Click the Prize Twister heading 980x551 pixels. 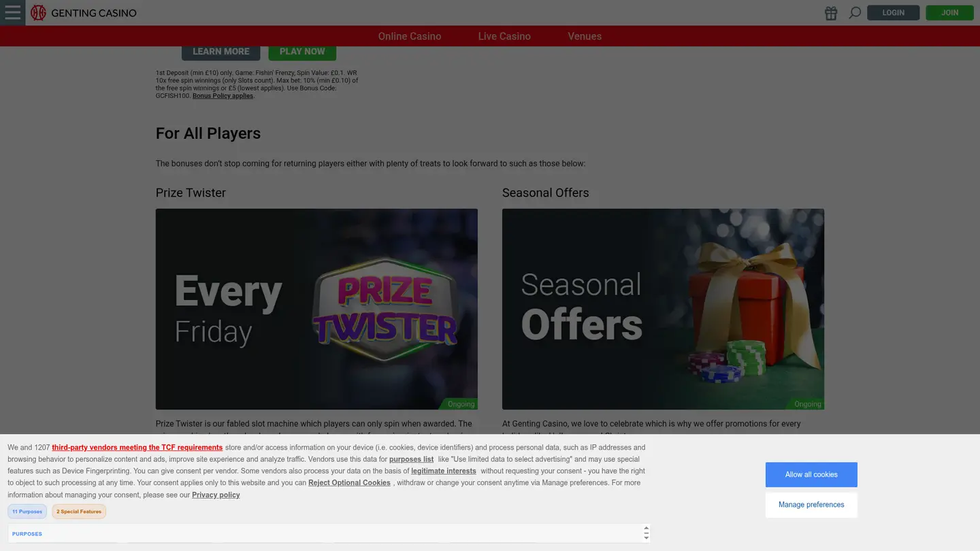click(x=191, y=193)
